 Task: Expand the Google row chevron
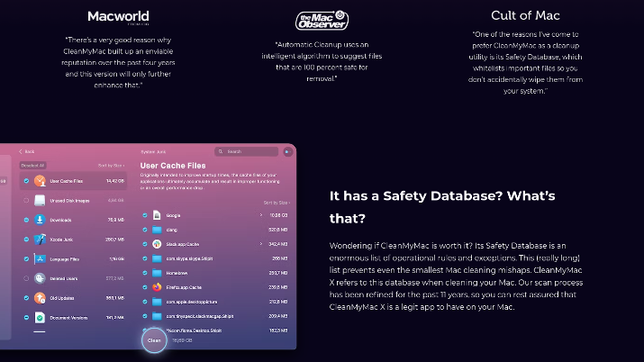pyautogui.click(x=261, y=215)
